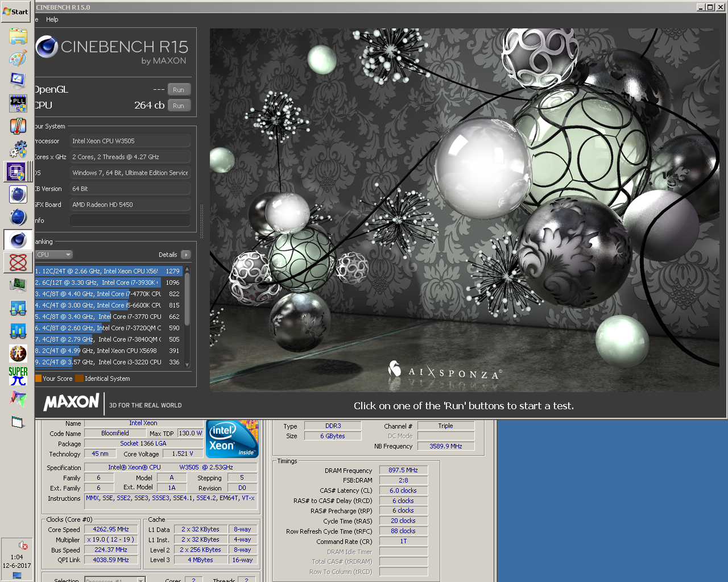Select ranking row Core i7-3930K score 1096
This screenshot has width=728, height=582.
click(x=109, y=282)
